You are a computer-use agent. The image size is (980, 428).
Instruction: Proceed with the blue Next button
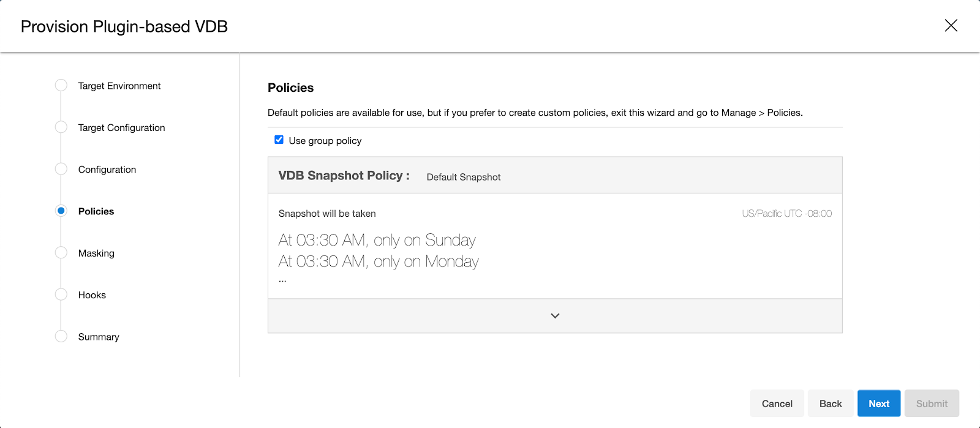[x=879, y=404]
